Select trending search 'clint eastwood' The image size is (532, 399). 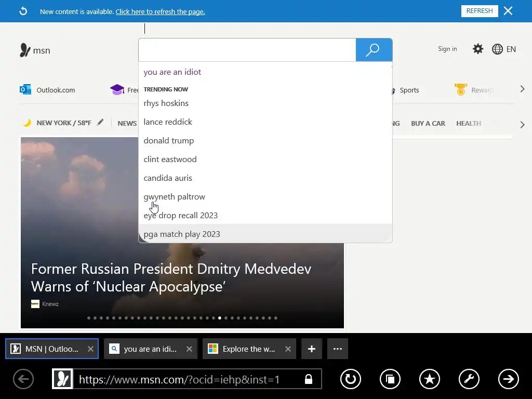click(x=170, y=159)
